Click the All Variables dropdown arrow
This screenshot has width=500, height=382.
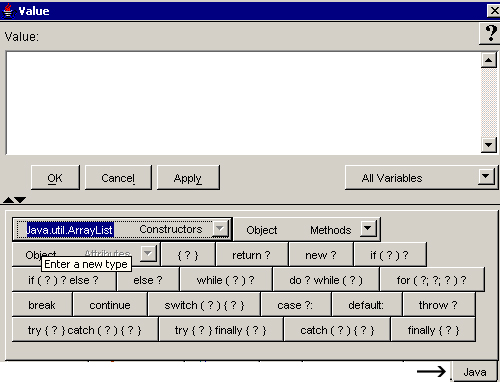pos(486,176)
